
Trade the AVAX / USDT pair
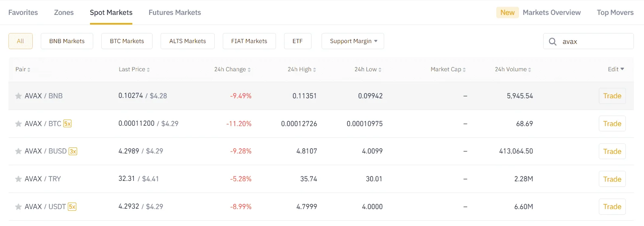click(x=612, y=207)
